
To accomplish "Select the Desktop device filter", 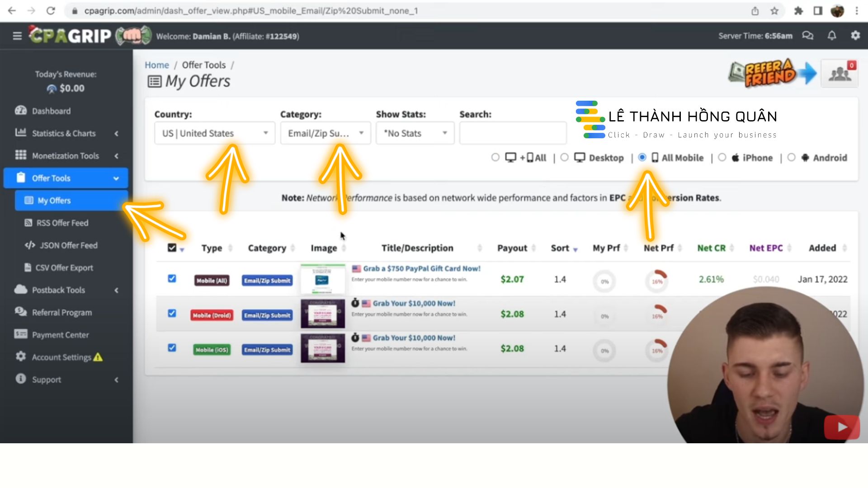I will (565, 157).
